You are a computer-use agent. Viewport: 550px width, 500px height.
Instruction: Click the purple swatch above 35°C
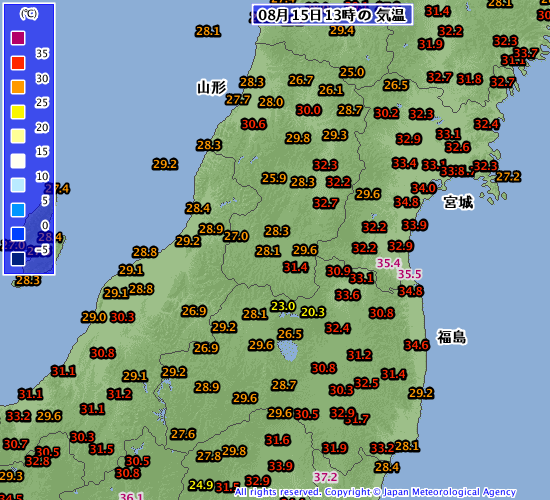[18, 38]
